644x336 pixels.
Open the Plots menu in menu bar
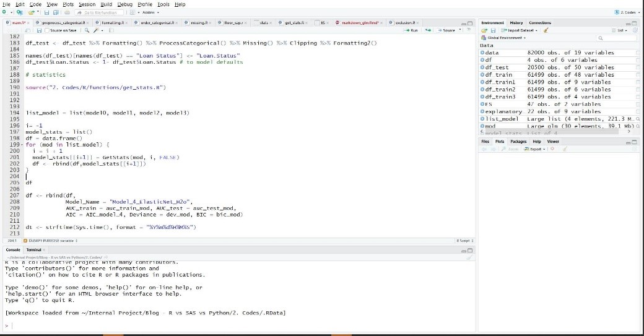coord(68,4)
